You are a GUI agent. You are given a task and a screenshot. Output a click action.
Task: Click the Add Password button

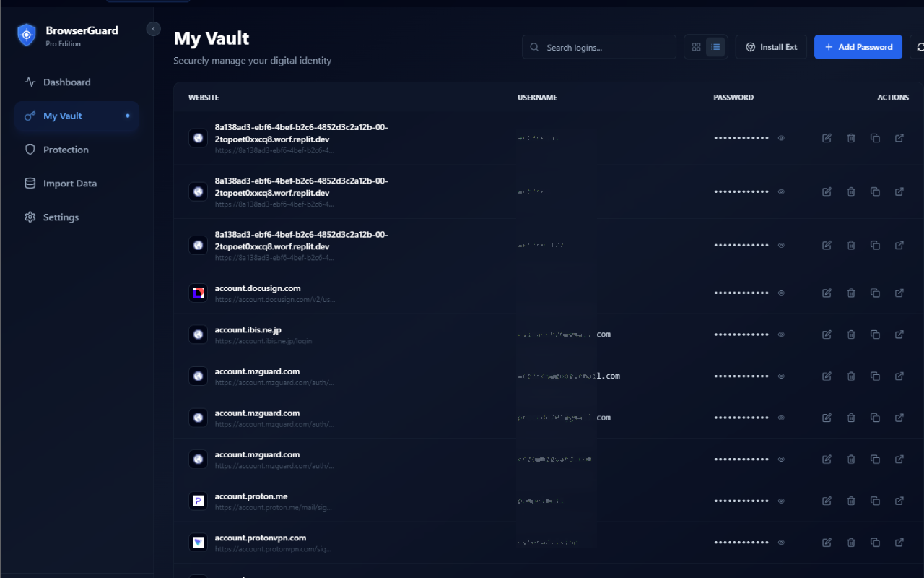click(858, 46)
